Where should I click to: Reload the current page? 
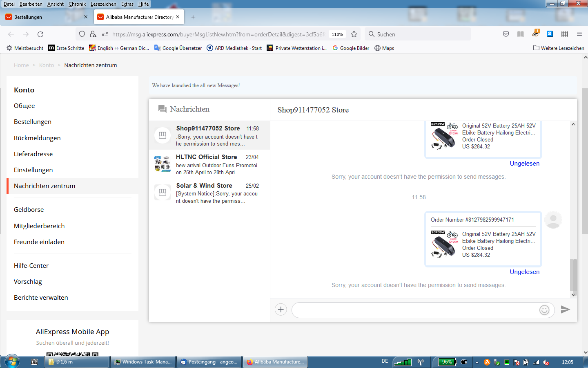point(40,34)
